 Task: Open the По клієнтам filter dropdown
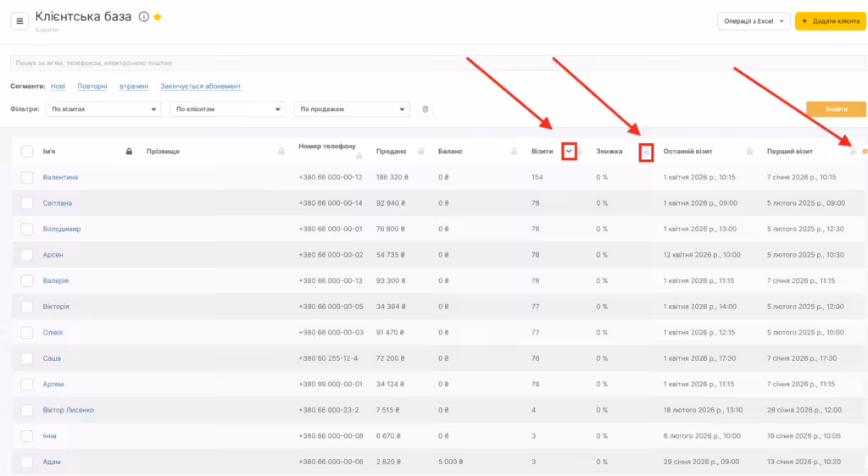click(x=227, y=109)
